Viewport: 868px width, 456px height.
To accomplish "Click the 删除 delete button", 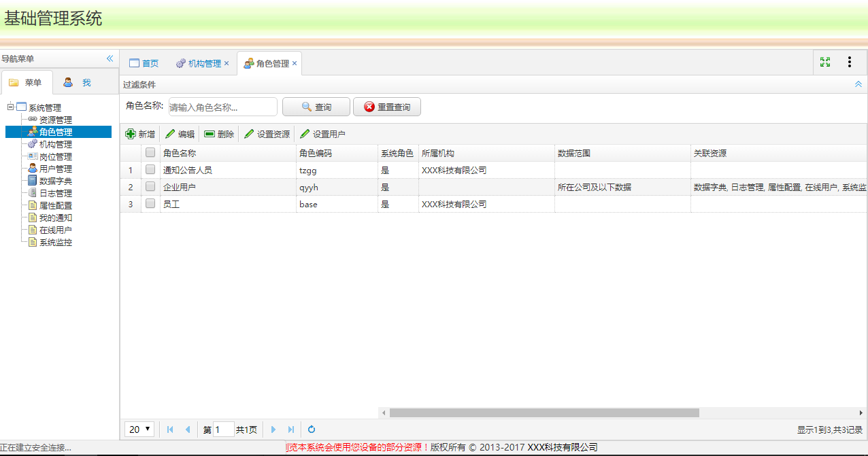I will click(x=219, y=135).
